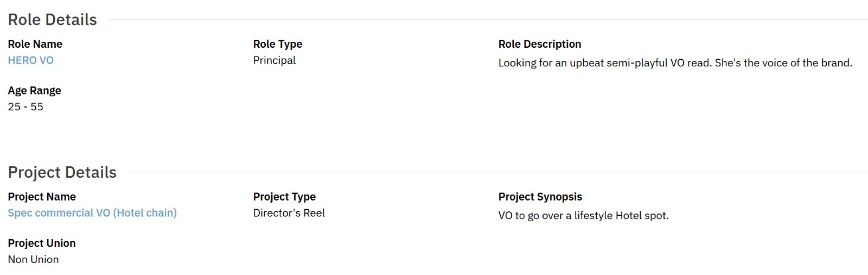Screen dimensions: 868x275
Task: Click the Director's Reel project type value
Action: point(289,213)
